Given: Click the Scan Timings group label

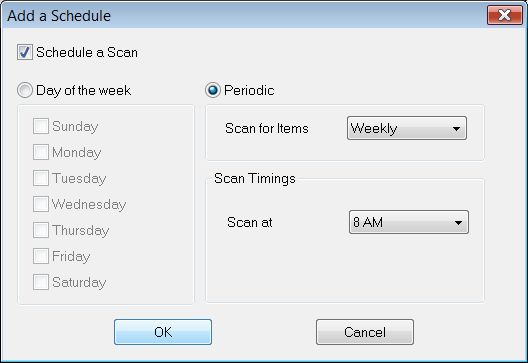Looking at the screenshot, I should [x=255, y=178].
